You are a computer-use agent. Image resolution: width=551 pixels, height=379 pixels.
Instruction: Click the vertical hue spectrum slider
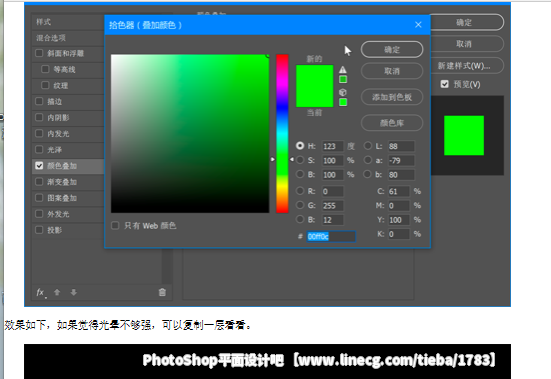coord(282,133)
